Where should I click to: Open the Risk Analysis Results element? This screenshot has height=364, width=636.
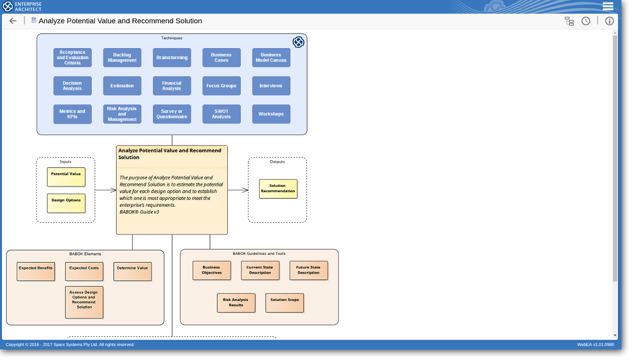(x=236, y=303)
